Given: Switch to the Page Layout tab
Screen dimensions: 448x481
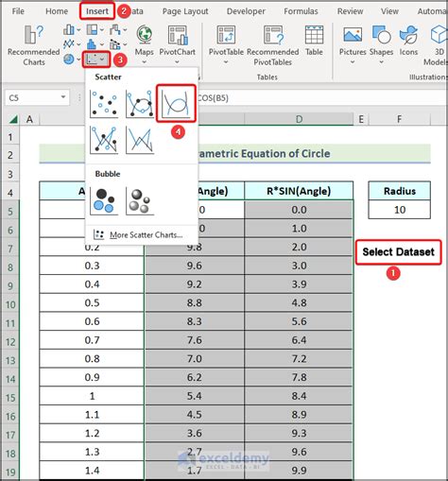Looking at the screenshot, I should tap(185, 11).
